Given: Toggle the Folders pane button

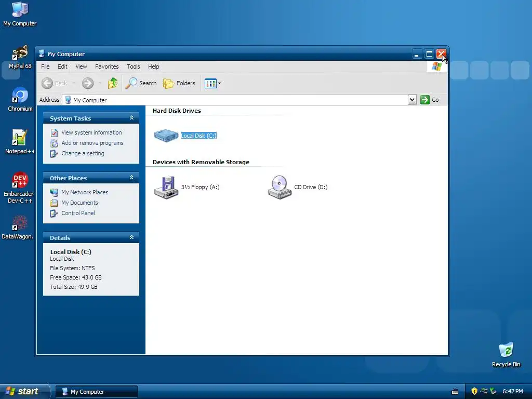Looking at the screenshot, I should click(x=179, y=83).
